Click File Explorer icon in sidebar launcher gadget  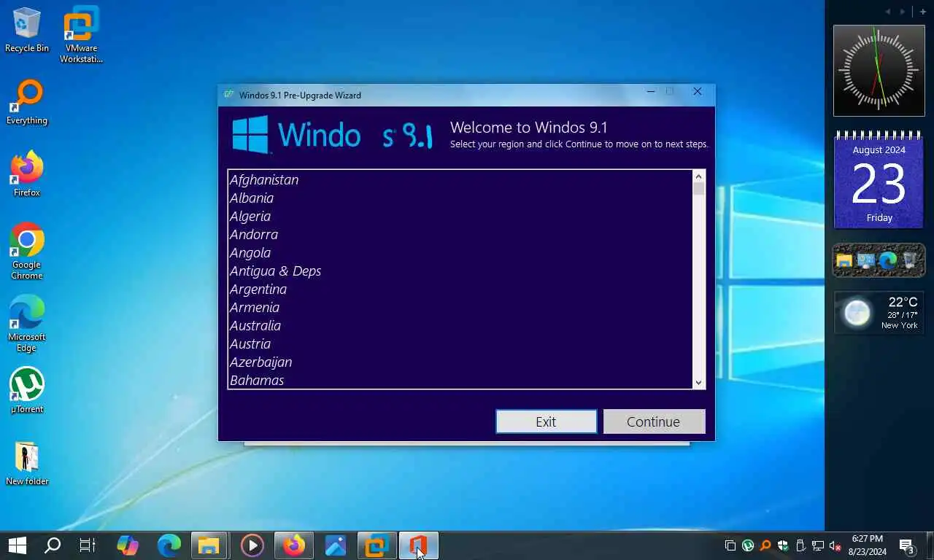(844, 260)
